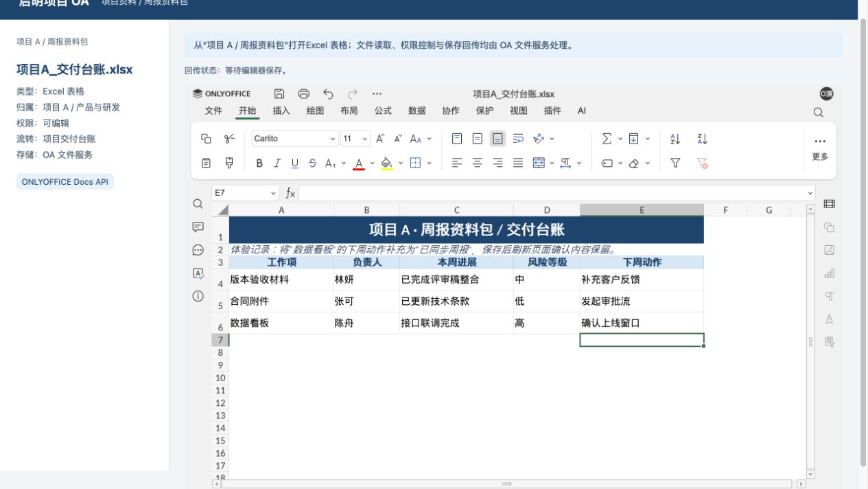Image resolution: width=868 pixels, height=489 pixels.
Task: Undo the last action
Action: pos(328,94)
